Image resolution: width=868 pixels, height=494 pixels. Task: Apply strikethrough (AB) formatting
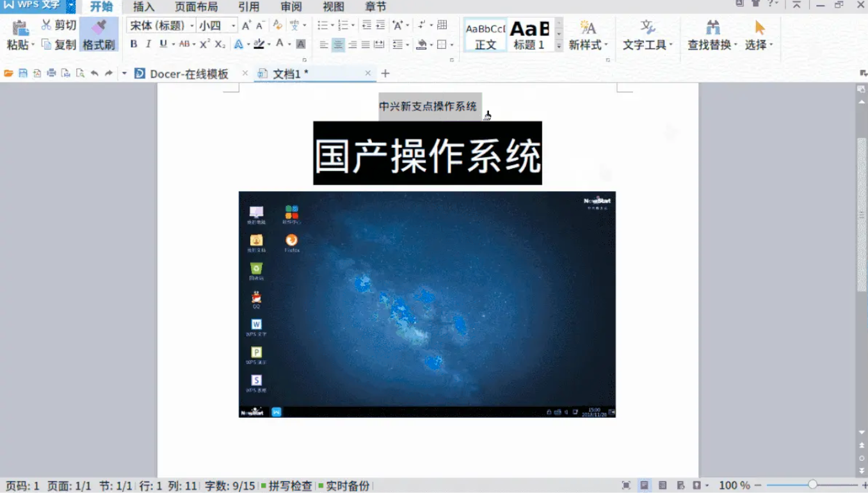tap(184, 44)
